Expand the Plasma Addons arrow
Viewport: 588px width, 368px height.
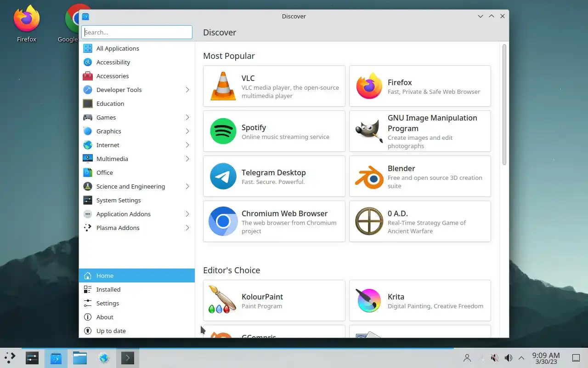click(187, 228)
